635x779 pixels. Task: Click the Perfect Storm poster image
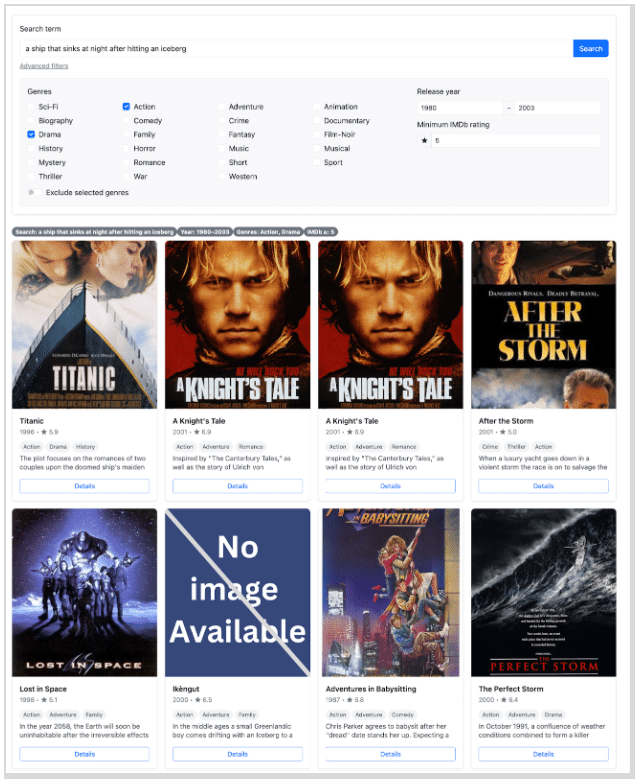pyautogui.click(x=543, y=592)
